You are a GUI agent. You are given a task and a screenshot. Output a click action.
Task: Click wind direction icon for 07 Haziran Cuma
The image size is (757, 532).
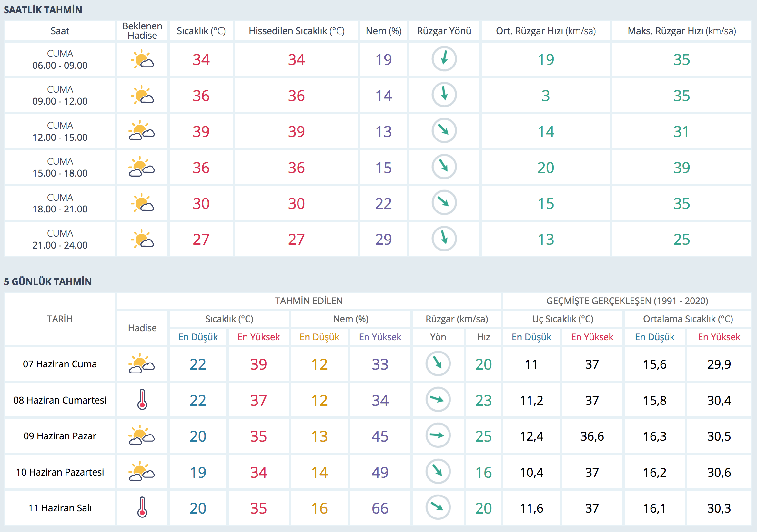tap(438, 363)
